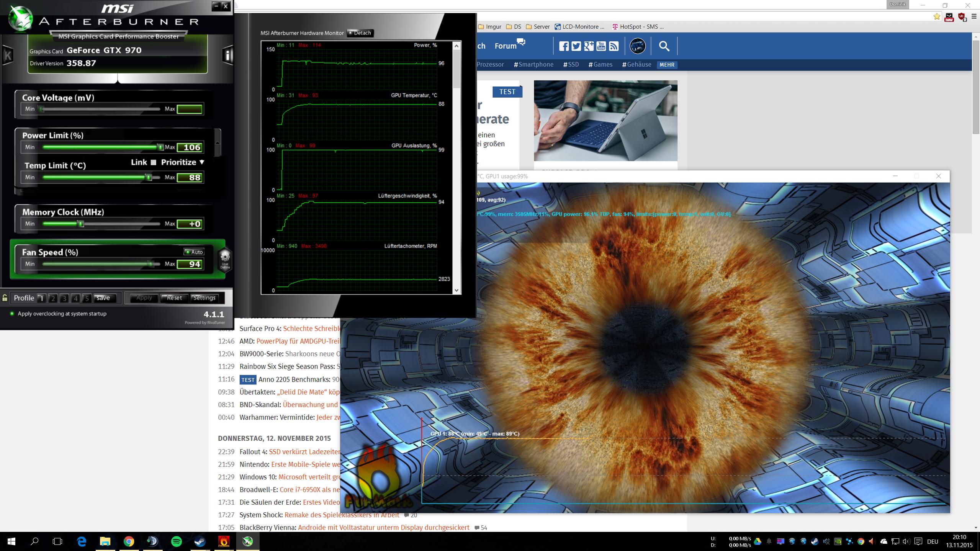Click the bookmark star in Chrome's address bar
Screen dimensions: 980x551
937,16
